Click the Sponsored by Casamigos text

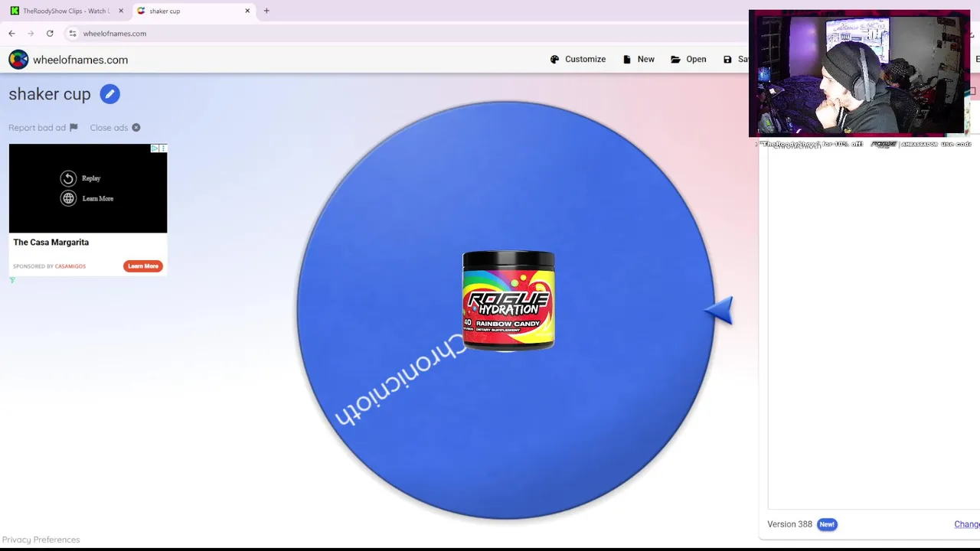point(49,266)
